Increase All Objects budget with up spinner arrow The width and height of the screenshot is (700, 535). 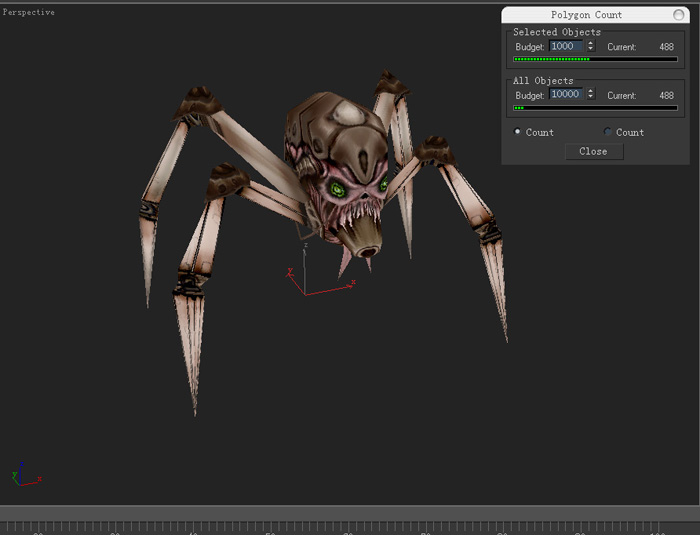coord(591,91)
